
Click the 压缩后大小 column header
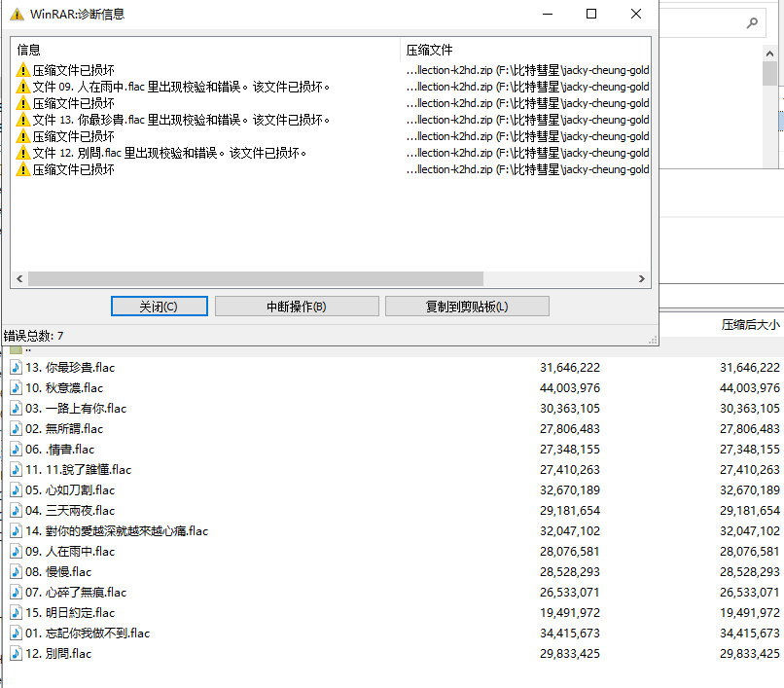pyautogui.click(x=750, y=325)
